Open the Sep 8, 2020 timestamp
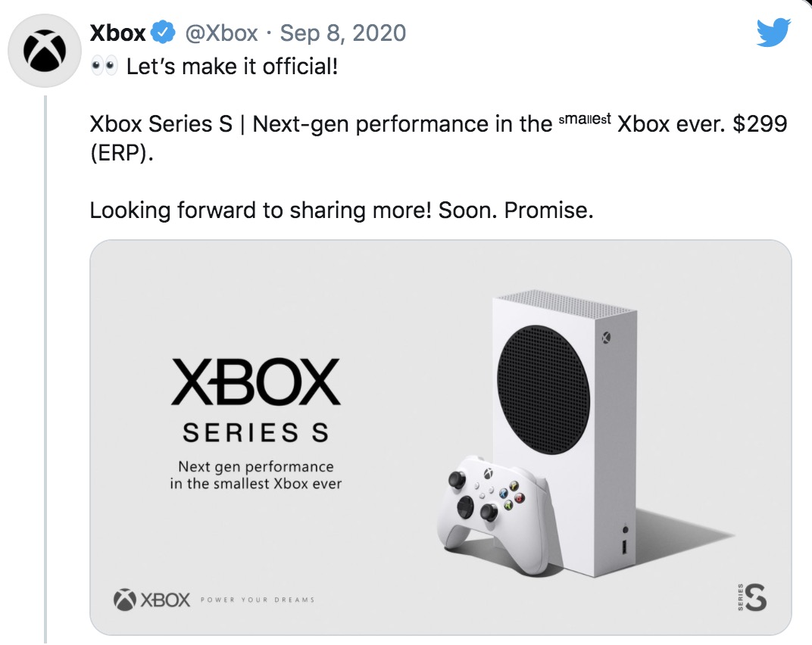The height and width of the screenshot is (645, 812). coord(342,33)
